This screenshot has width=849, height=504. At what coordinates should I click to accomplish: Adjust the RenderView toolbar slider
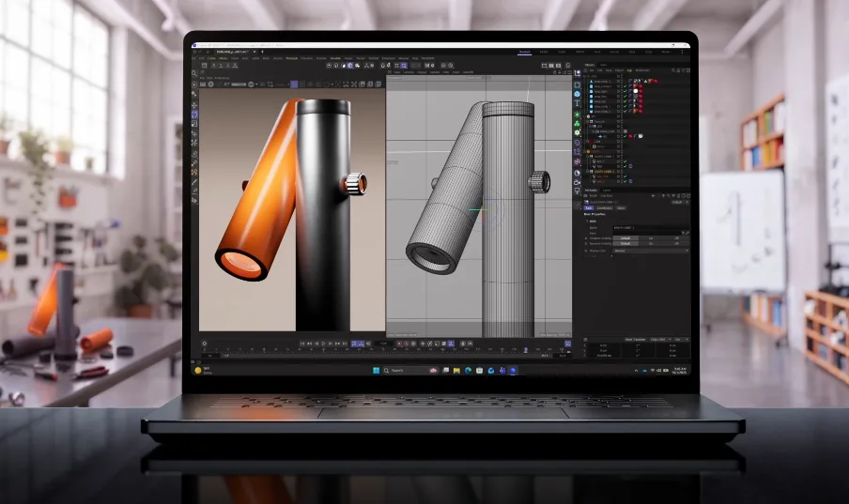[x=239, y=84]
